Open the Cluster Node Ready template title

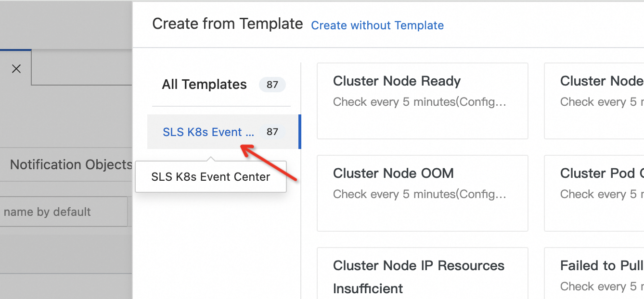(x=397, y=81)
